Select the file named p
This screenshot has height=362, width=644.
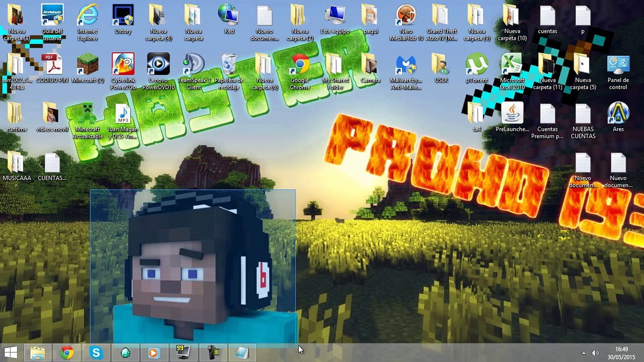pos(583,20)
